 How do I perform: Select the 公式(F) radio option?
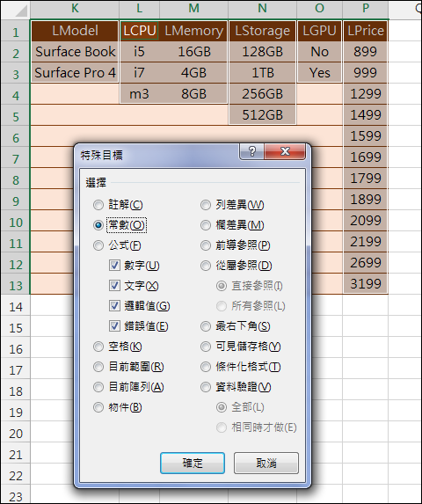(x=117, y=245)
